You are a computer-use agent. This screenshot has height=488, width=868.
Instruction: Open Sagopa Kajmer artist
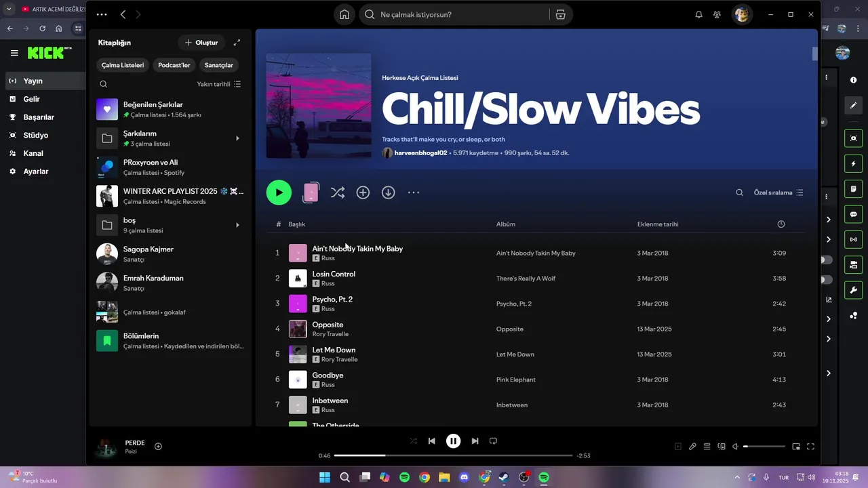tap(170, 254)
